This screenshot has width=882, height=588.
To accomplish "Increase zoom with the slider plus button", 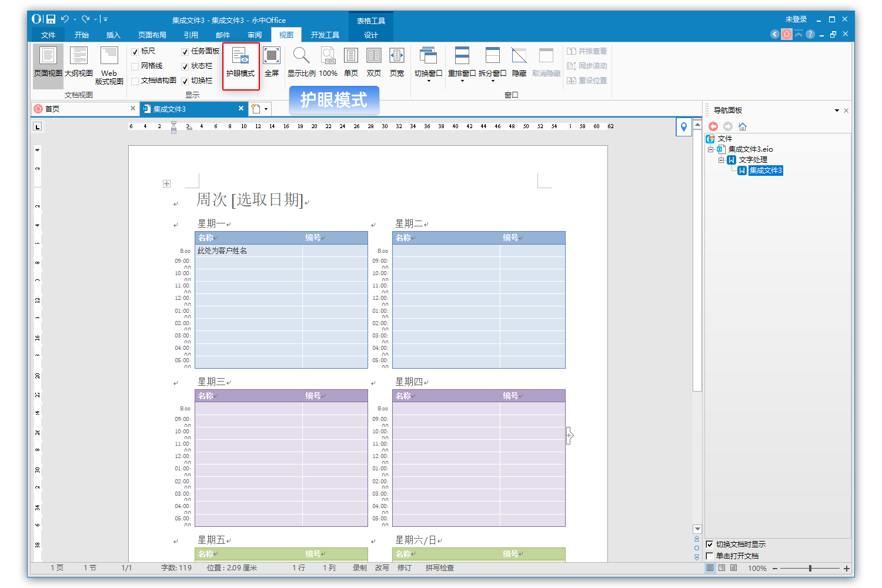I will pos(846,568).
